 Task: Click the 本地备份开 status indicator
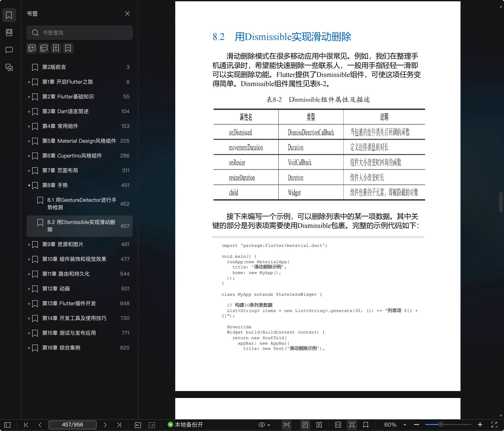(x=185, y=425)
